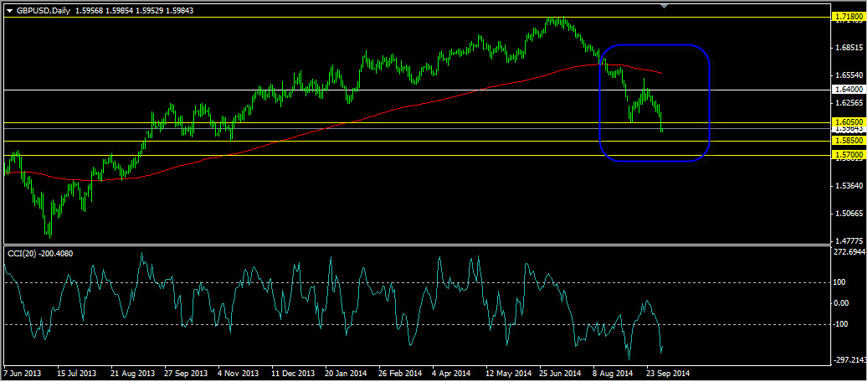Click the -297.2143 CCI scale minimum
The image size is (868, 382).
pyautogui.click(x=850, y=360)
